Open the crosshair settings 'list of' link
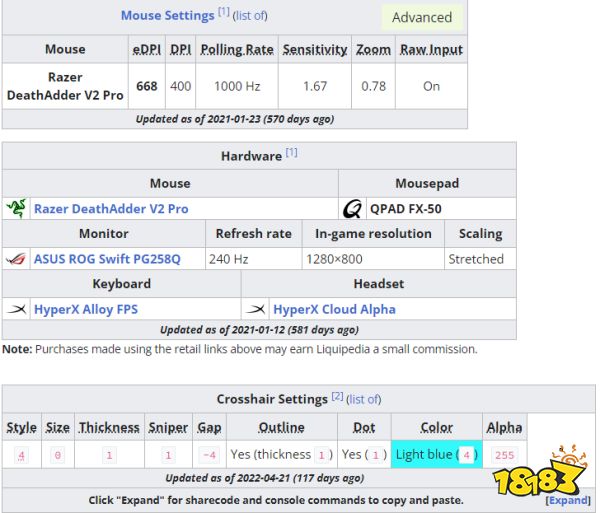 coord(364,399)
